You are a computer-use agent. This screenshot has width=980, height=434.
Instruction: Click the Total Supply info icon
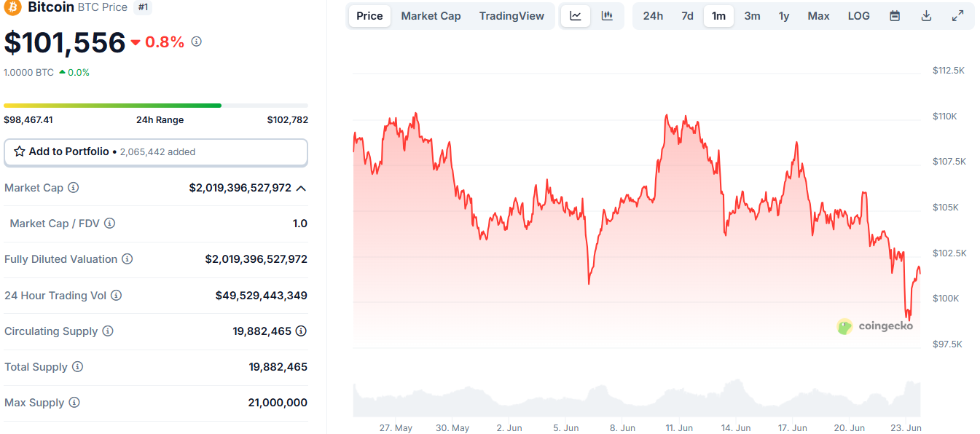pos(77,367)
